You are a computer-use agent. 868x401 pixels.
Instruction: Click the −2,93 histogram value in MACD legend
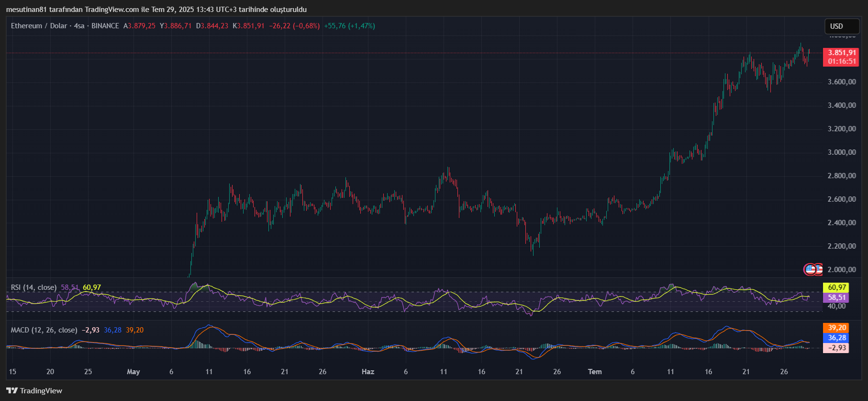90,330
